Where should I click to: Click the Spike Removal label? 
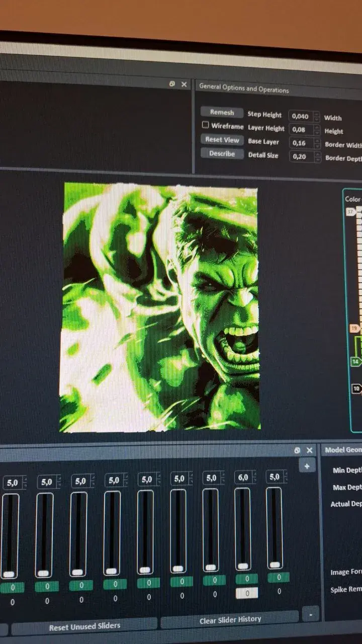(x=346, y=590)
